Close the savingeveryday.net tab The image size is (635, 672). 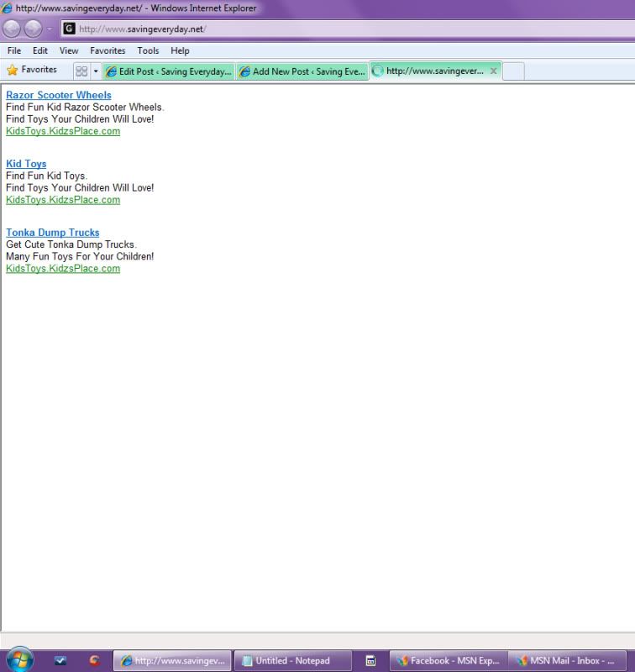coord(493,71)
